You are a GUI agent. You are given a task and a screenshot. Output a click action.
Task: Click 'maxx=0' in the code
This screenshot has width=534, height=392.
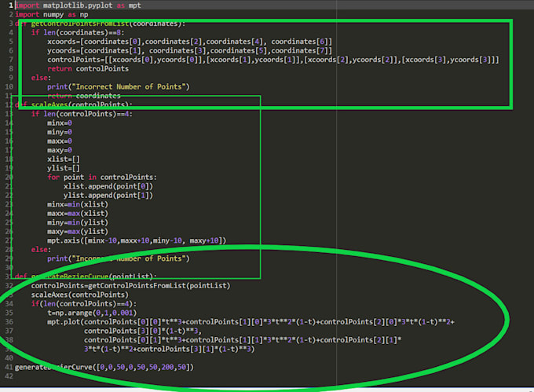pos(60,141)
